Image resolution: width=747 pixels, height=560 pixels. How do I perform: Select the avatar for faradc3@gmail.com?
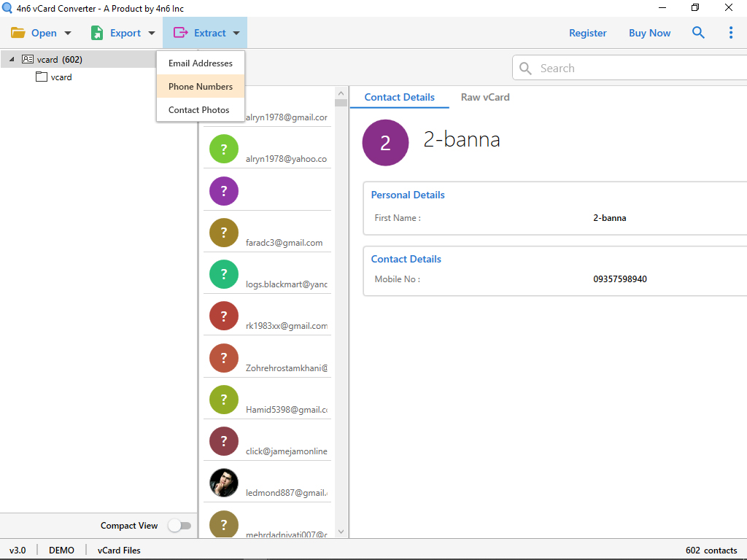pyautogui.click(x=224, y=233)
